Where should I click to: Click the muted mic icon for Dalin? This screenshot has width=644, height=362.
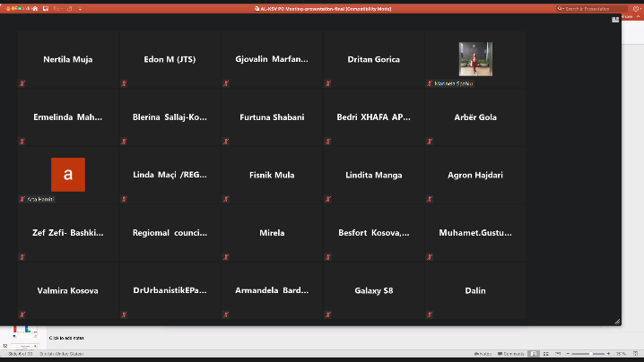(430, 315)
